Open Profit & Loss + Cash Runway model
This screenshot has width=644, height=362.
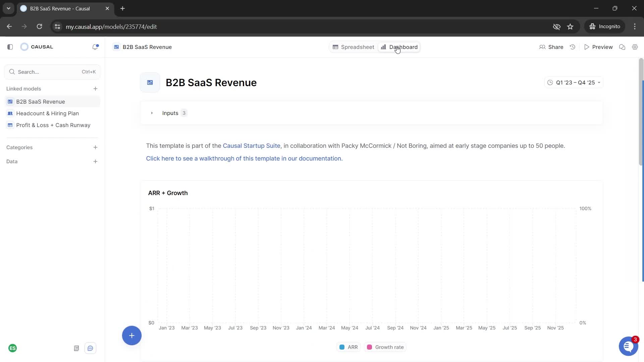pyautogui.click(x=52, y=125)
